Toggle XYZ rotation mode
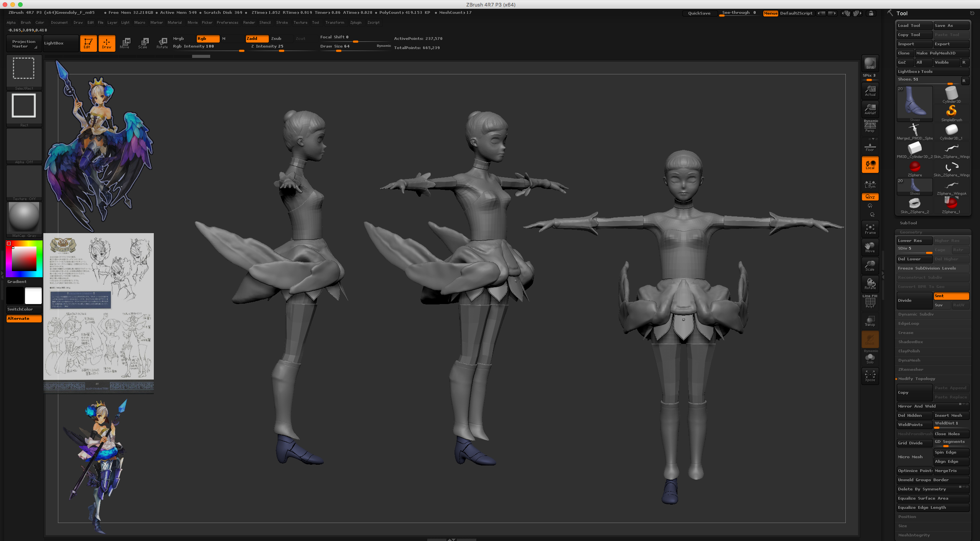The width and height of the screenshot is (980, 541). 870,197
